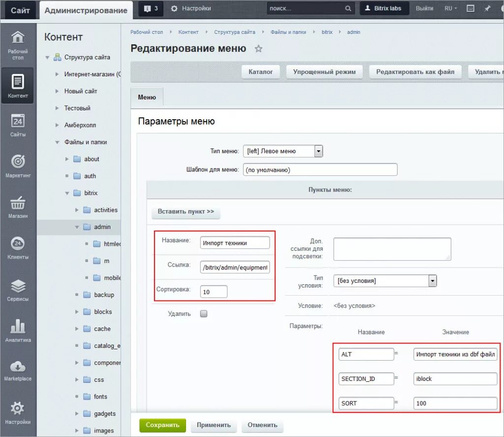Click the green Сохранить button
The image size is (504, 437).
[162, 425]
